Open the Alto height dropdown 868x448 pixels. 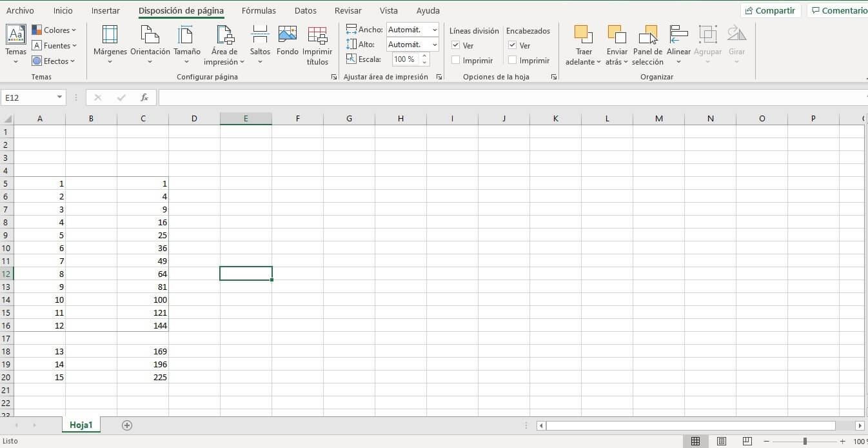click(x=435, y=45)
